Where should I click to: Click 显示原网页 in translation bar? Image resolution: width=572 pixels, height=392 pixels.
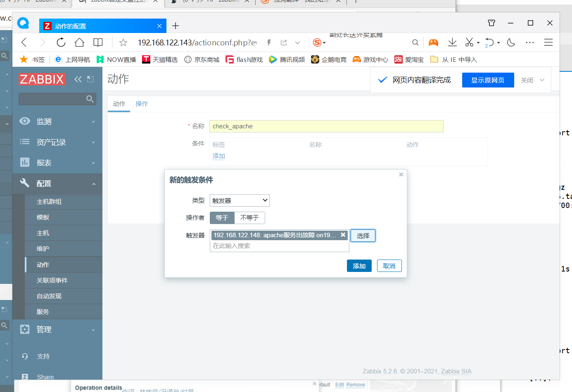tap(488, 80)
